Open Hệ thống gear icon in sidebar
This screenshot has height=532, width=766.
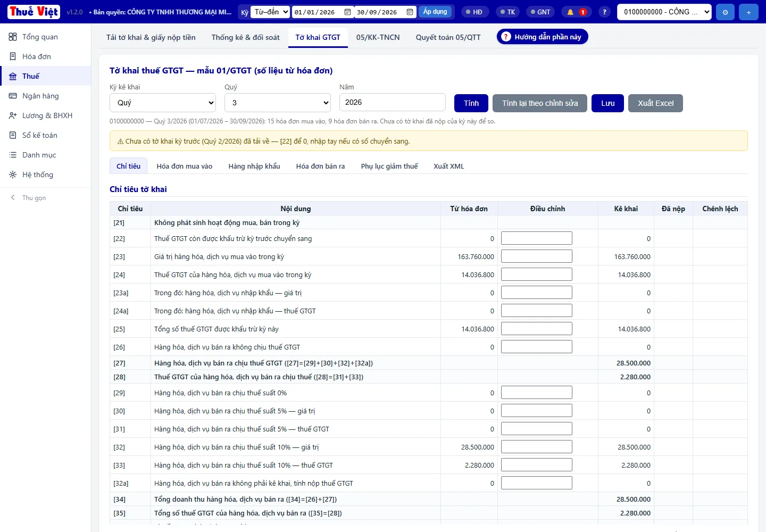(x=13, y=174)
